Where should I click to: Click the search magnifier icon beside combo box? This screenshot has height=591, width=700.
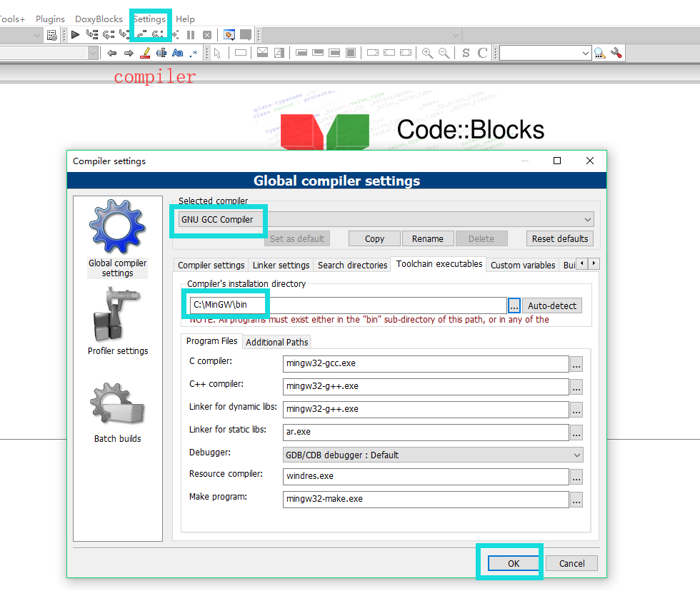[x=599, y=54]
